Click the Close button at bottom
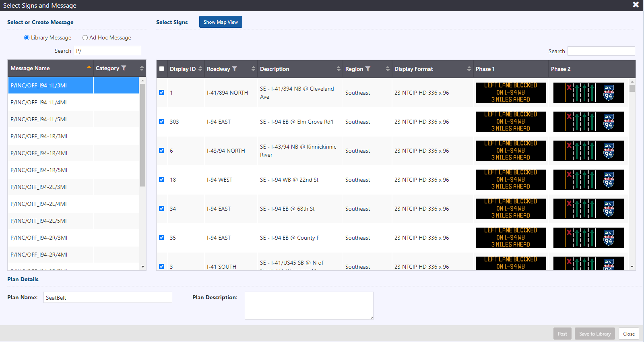Viewport: 644px width, 342px height. (629, 334)
